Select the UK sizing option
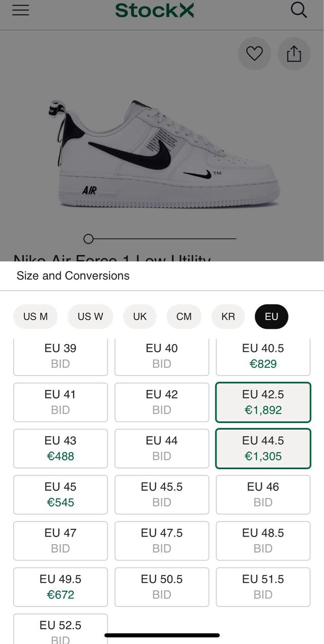The width and height of the screenshot is (324, 644). 140,316
